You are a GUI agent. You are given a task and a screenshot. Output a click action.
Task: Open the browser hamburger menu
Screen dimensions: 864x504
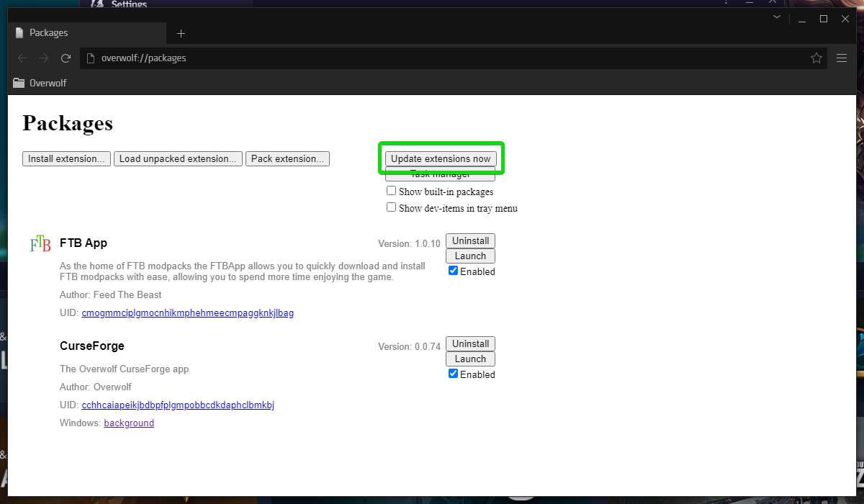point(842,58)
